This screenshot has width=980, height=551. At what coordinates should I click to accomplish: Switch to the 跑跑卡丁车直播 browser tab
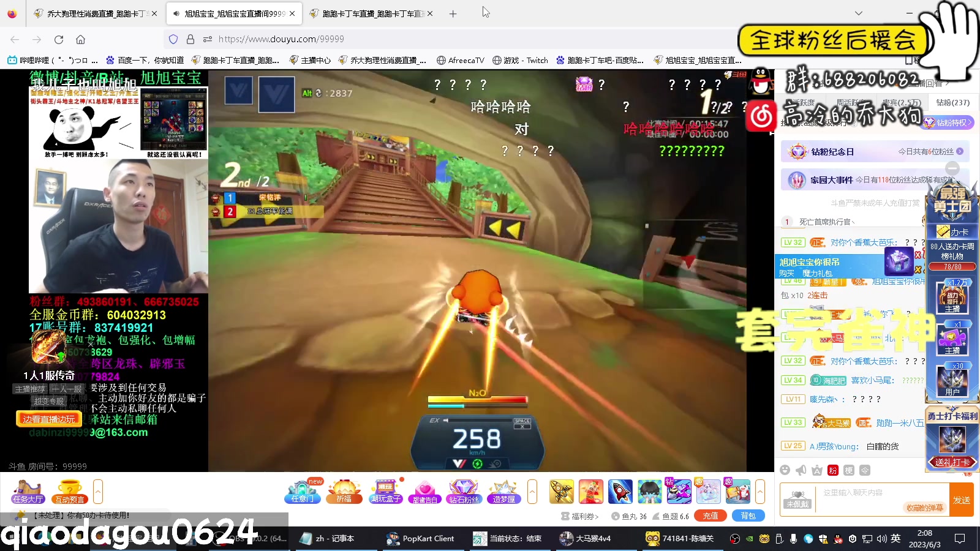tap(372, 13)
